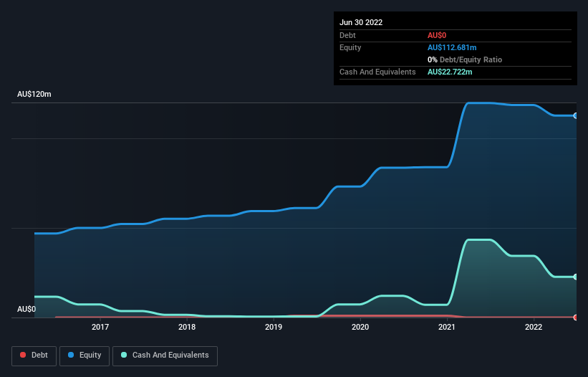Click the AU$112.681m equity value in tooltip
The image size is (588, 377).
(452, 47)
